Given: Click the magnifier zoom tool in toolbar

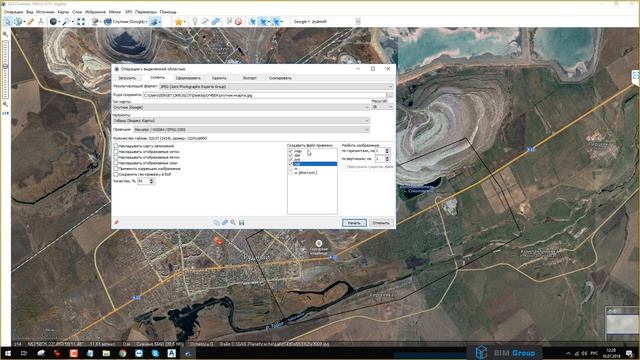Looking at the screenshot, I should pyautogui.click(x=66, y=22).
